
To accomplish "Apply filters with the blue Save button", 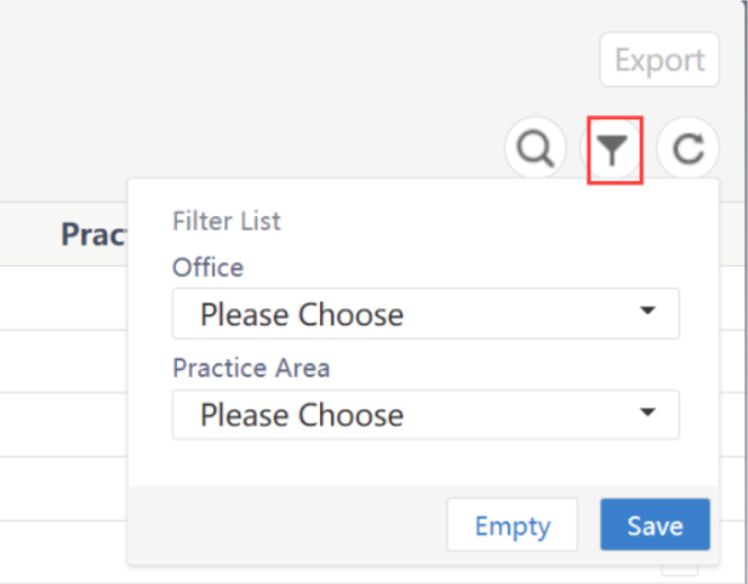I will click(655, 525).
